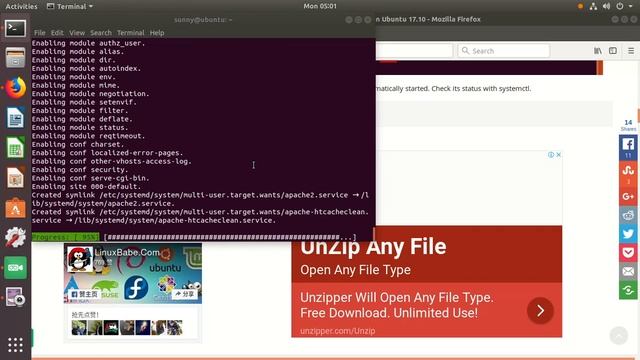Save the page to Pocket
This screenshot has width=640, height=360.
(x=628, y=253)
